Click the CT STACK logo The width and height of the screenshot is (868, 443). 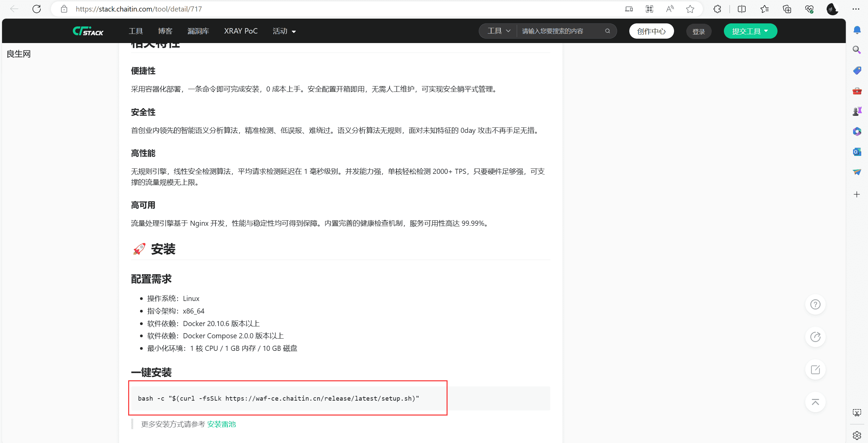(87, 31)
